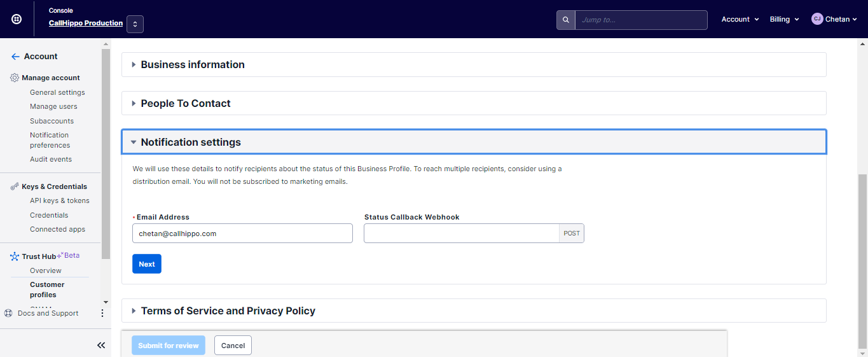The height and width of the screenshot is (357, 868).
Task: Click the Keys & Credentials key icon
Action: coord(15,186)
